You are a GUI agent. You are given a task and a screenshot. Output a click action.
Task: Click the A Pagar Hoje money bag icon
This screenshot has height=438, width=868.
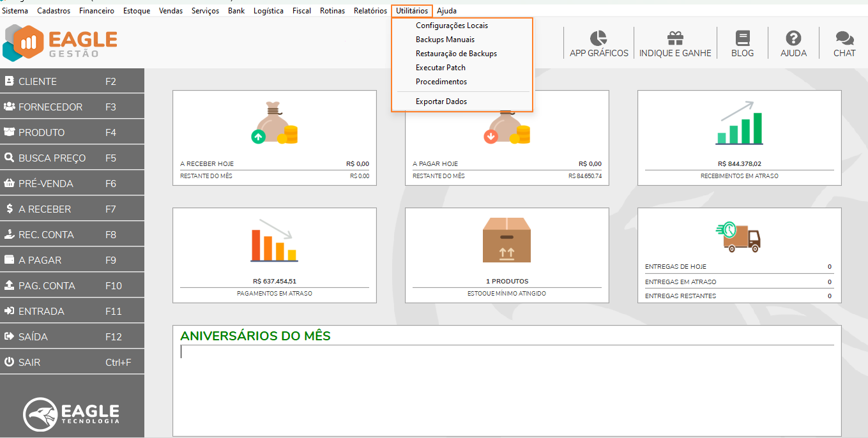coord(506,128)
